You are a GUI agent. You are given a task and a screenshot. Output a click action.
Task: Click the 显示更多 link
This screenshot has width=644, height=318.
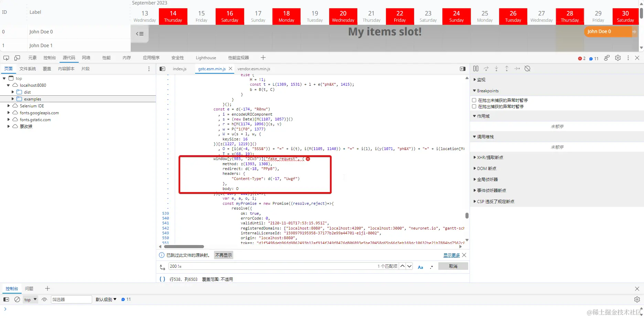pos(451,255)
